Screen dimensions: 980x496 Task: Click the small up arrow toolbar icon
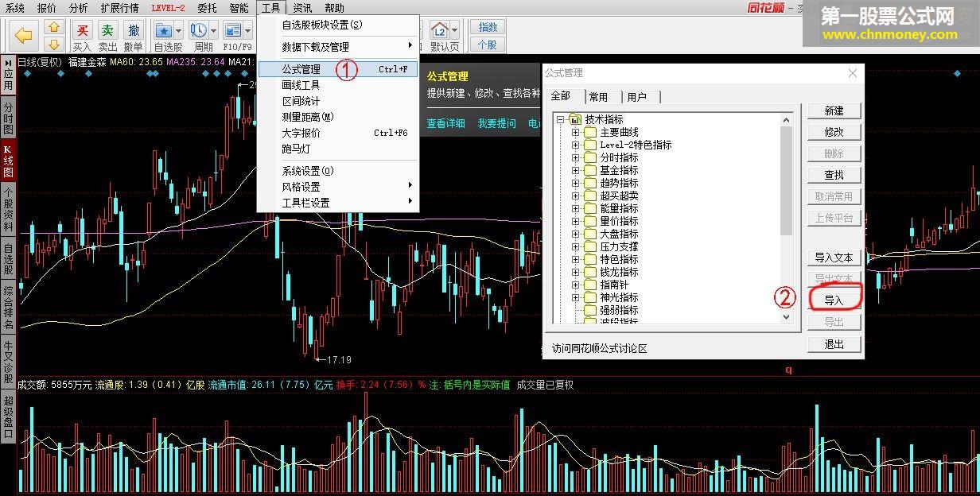point(53,28)
